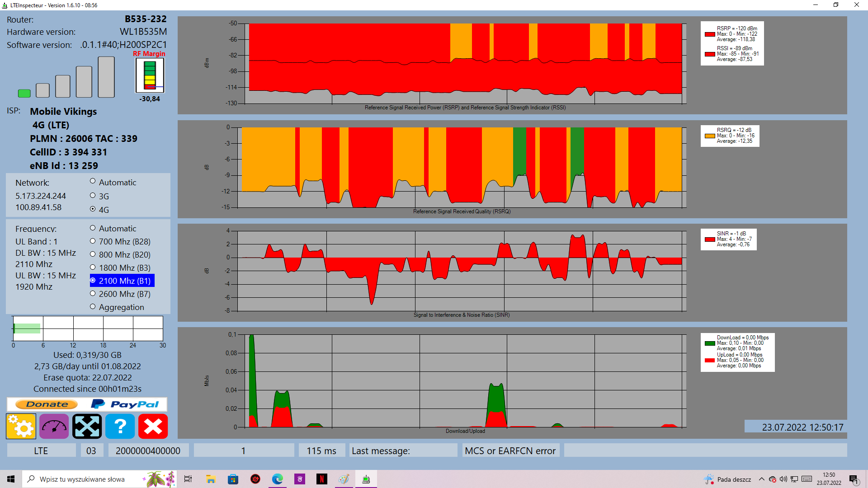Launch the speed test gauge icon
Screen dimensions: 868x488
[54, 426]
